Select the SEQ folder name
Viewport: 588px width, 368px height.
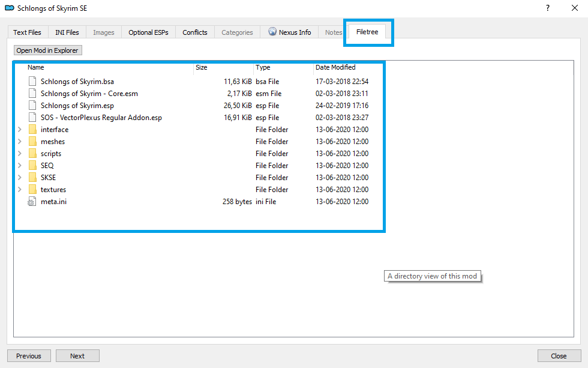47,166
